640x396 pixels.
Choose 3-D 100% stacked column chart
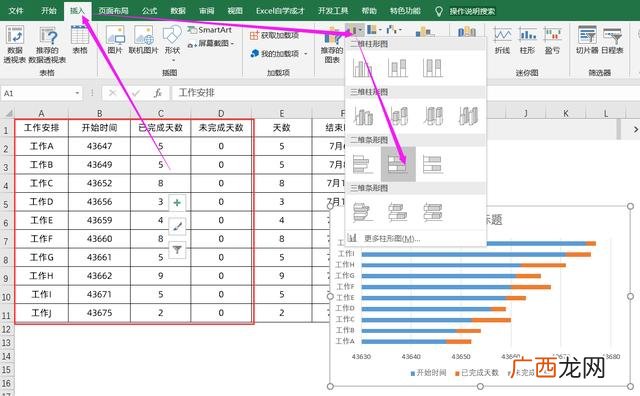[433, 116]
